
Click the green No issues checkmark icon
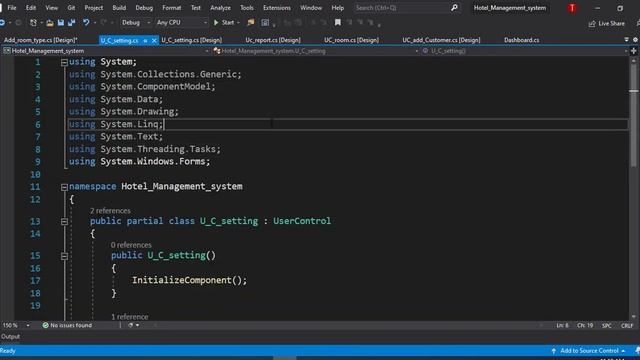(x=45, y=325)
